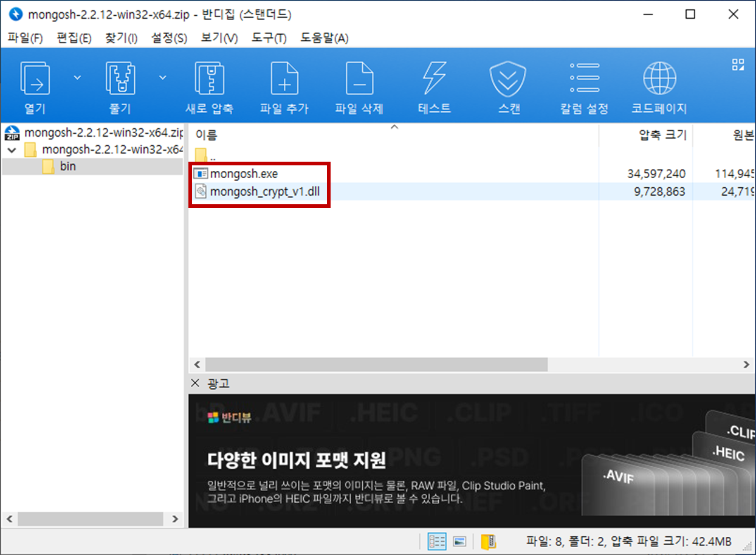The width and height of the screenshot is (756, 555).
Task: Open the 도움말(A) menu
Action: click(x=324, y=38)
